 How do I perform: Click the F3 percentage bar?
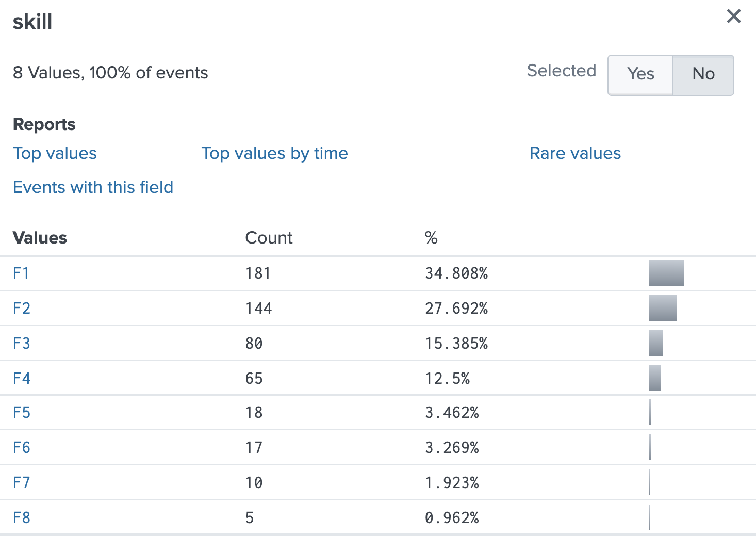(x=655, y=343)
